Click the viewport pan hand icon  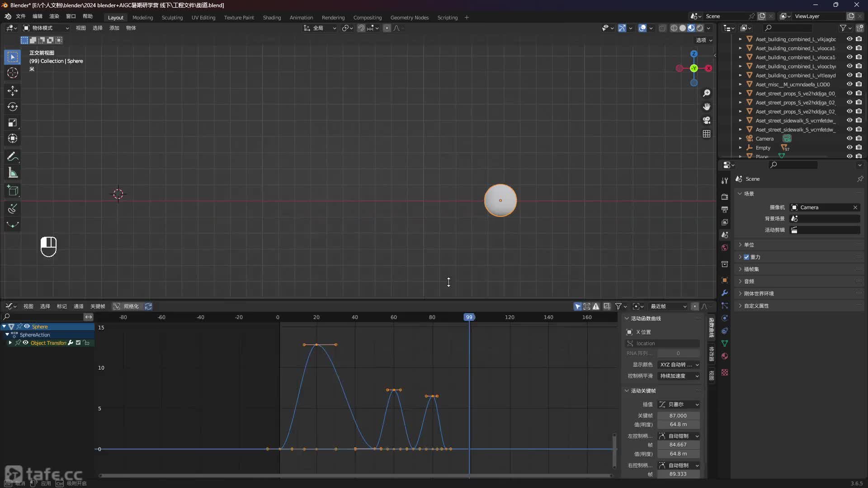coord(707,107)
